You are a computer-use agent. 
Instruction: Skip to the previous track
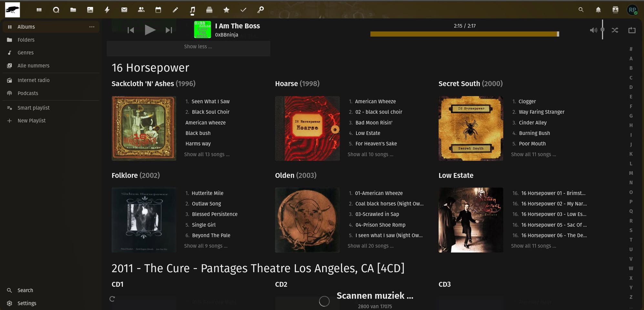[131, 30]
